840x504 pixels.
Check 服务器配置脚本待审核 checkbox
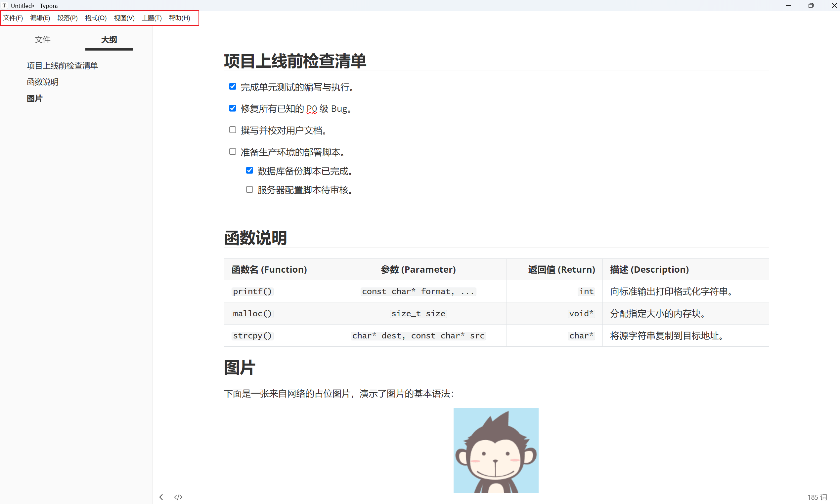[x=249, y=189]
